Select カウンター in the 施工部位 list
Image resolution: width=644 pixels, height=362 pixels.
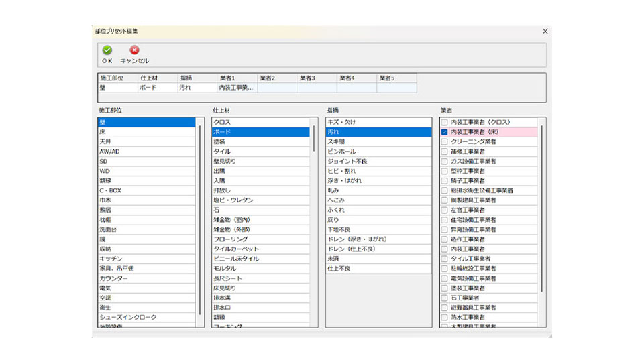(147, 278)
